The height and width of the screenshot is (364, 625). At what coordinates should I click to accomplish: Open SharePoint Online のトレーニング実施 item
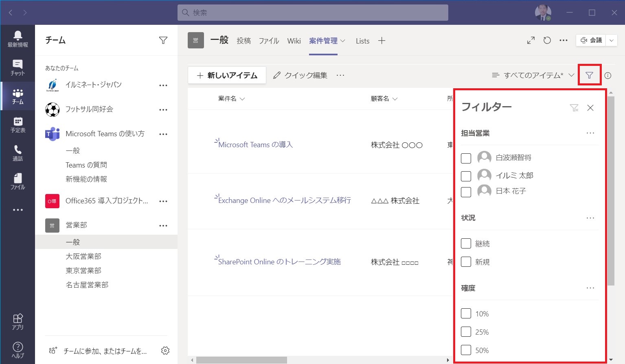tap(279, 262)
